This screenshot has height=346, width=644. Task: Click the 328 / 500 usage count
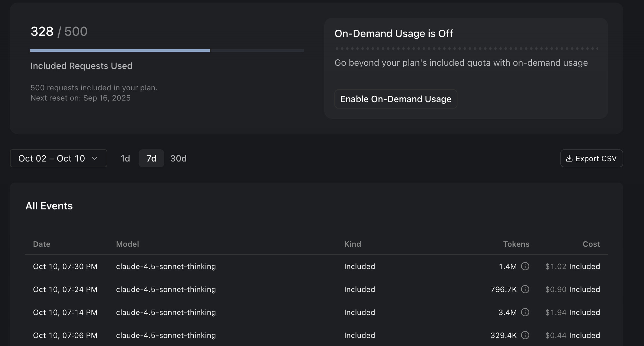tap(59, 31)
